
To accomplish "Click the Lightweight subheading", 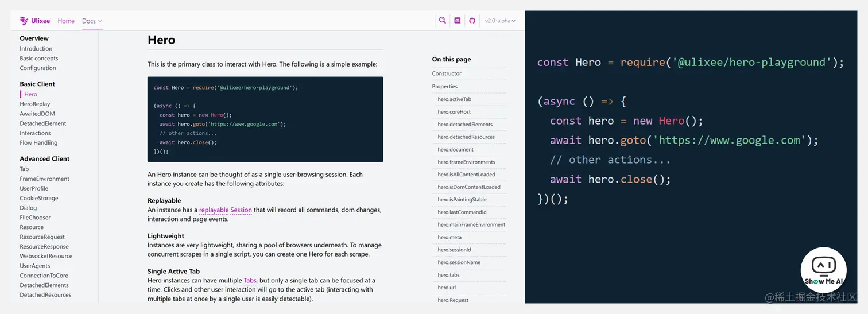I will point(166,236).
